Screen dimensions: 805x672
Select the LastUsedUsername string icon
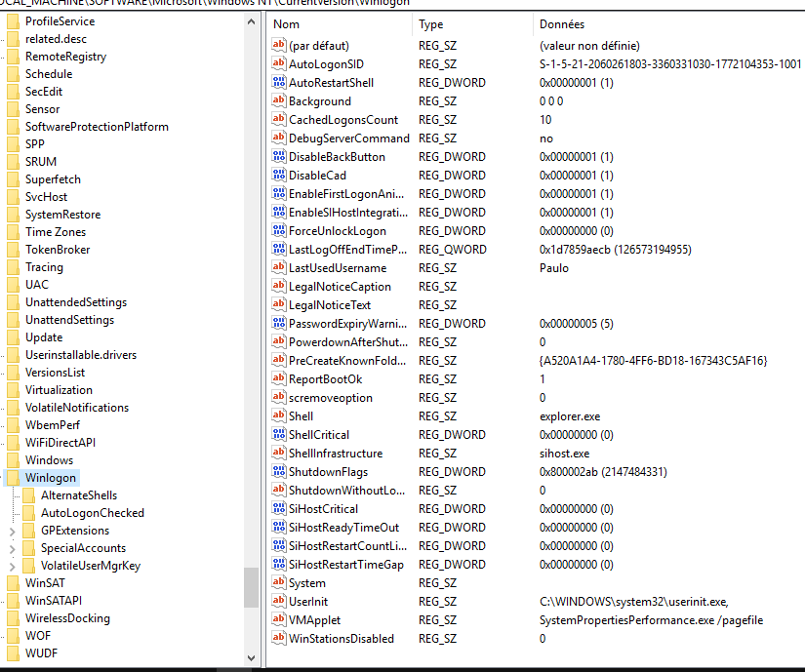tap(279, 267)
